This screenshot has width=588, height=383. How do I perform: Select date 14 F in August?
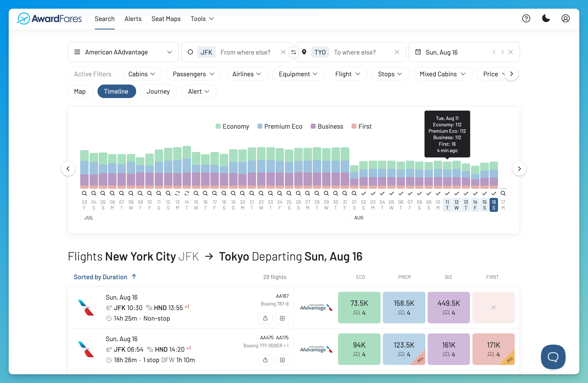(475, 205)
